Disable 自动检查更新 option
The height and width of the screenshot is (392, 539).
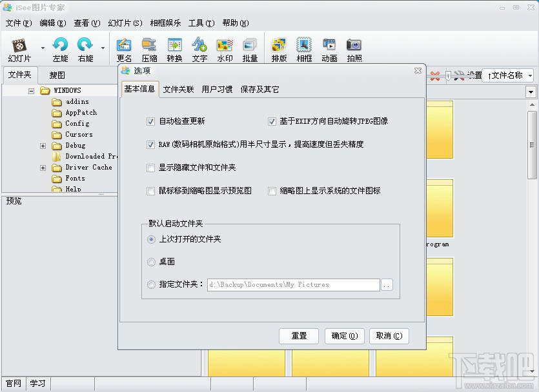(150, 121)
